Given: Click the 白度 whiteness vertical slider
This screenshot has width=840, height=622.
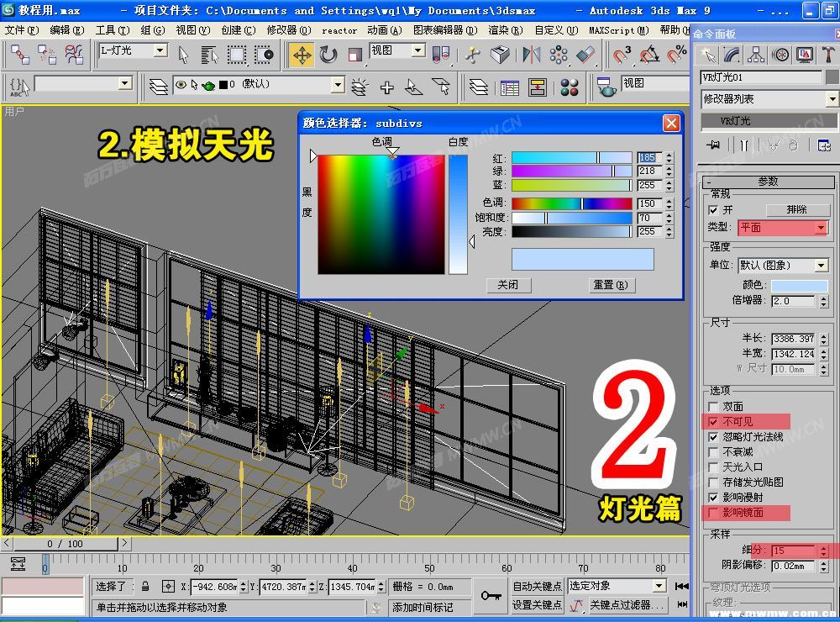Looking at the screenshot, I should tap(458, 214).
